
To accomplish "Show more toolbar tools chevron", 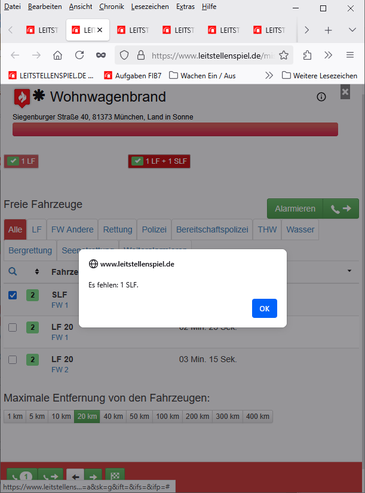I will [328, 55].
